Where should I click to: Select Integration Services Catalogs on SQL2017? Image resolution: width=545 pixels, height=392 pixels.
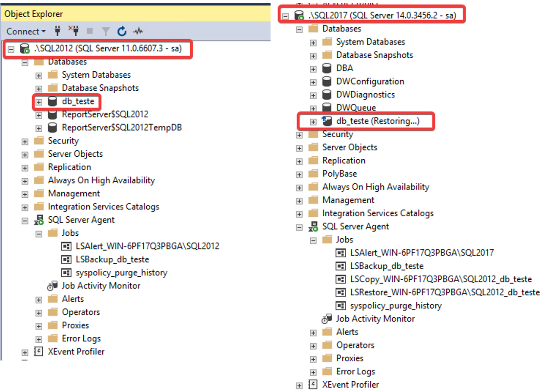pyautogui.click(x=378, y=213)
